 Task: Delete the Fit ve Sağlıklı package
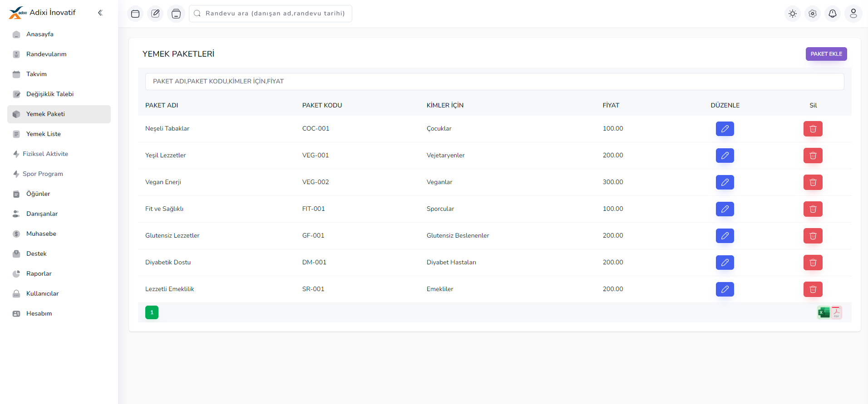click(813, 209)
